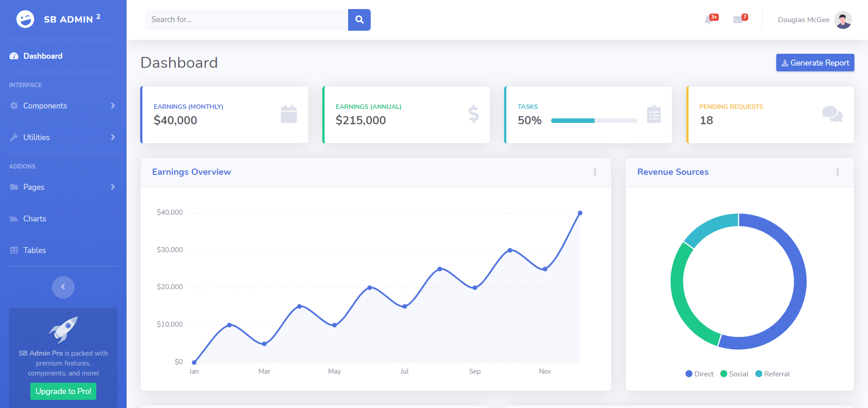The width and height of the screenshot is (868, 408).
Task: Click the clipboard icon in Tasks card
Action: [x=654, y=114]
